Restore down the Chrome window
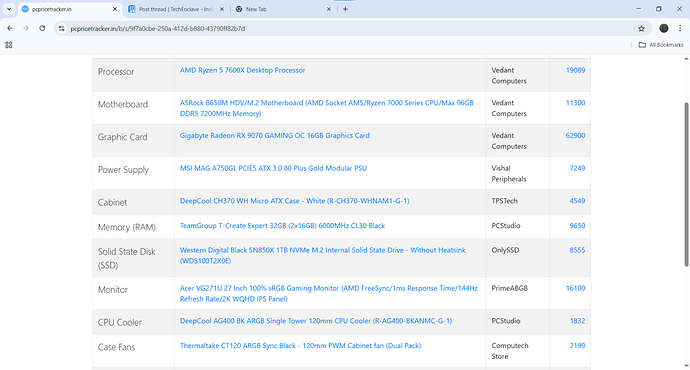The image size is (690, 370). (659, 9)
